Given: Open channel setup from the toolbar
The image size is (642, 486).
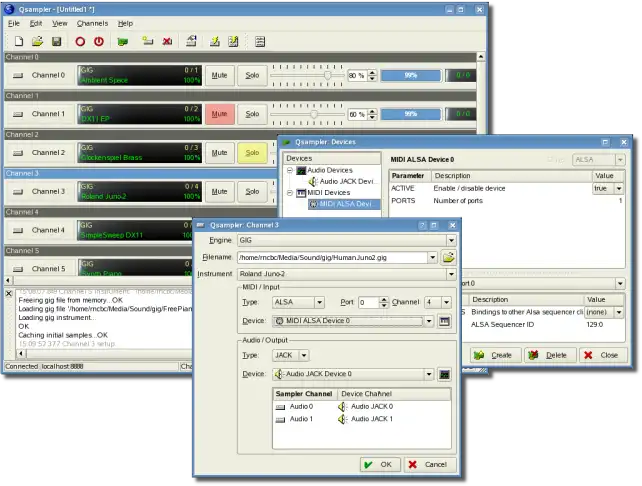Looking at the screenshot, I should 191,41.
